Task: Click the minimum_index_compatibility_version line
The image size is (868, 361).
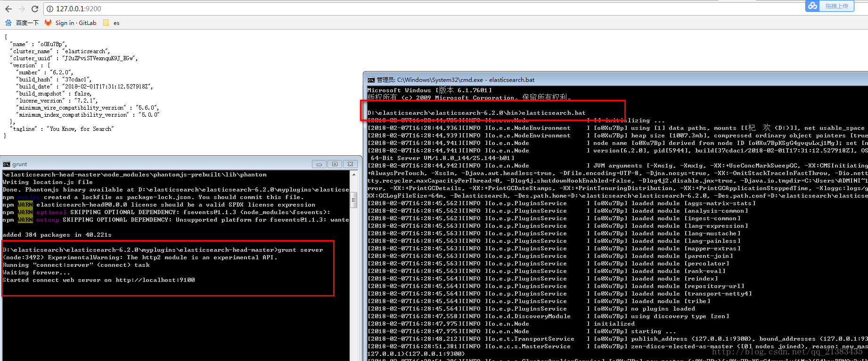Action: click(88, 115)
